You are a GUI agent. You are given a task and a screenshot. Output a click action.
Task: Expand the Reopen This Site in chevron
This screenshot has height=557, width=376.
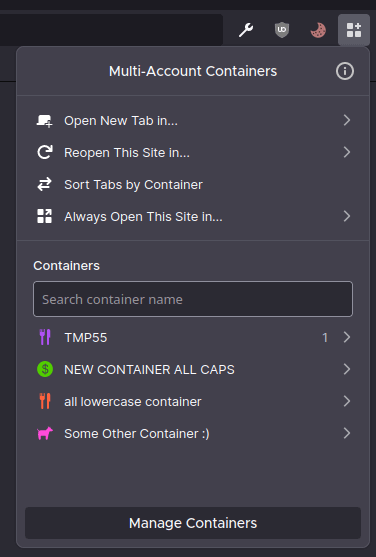pyautogui.click(x=347, y=152)
